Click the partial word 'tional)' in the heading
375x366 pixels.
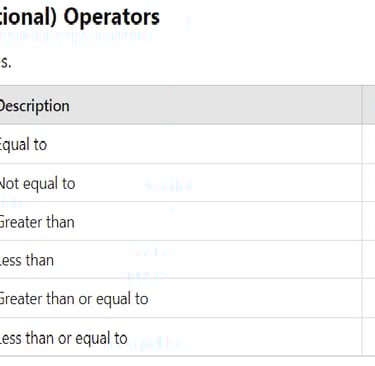pos(28,17)
